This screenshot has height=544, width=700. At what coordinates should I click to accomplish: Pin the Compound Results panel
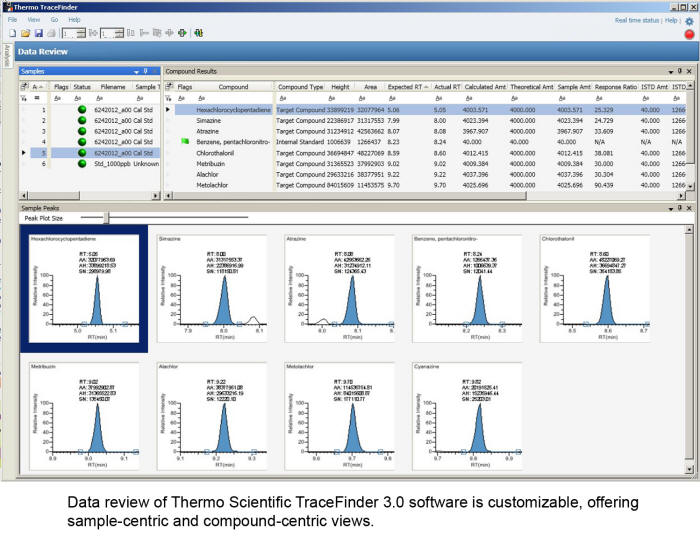680,71
